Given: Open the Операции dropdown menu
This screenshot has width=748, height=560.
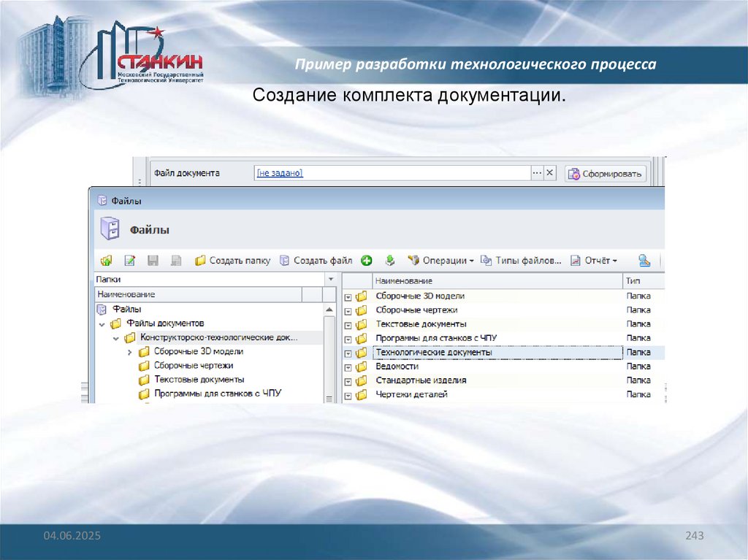Looking at the screenshot, I should pyautogui.click(x=440, y=261).
